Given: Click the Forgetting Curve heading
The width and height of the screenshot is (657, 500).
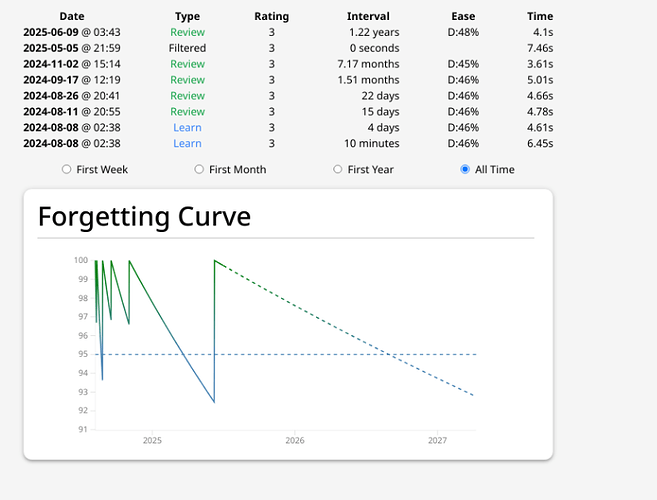Looking at the screenshot, I should tap(144, 217).
